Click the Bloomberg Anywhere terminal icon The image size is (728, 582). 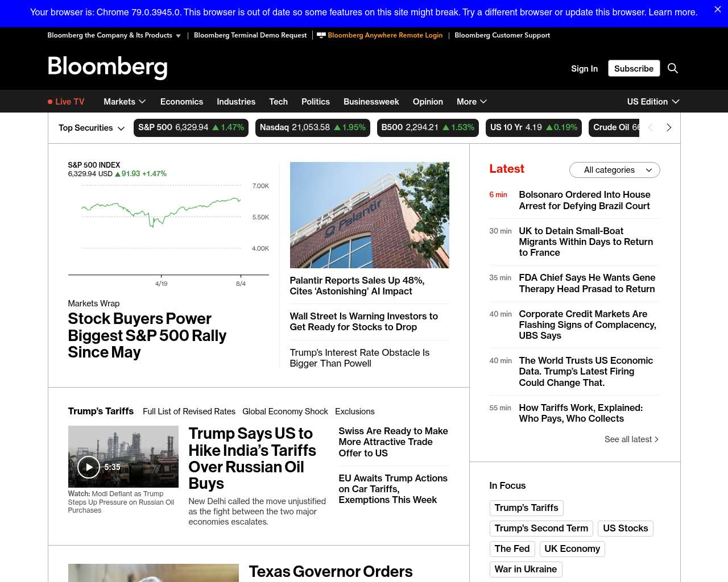tap(321, 35)
